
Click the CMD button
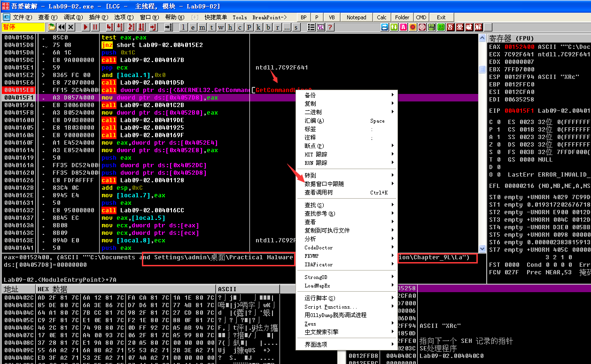click(421, 17)
